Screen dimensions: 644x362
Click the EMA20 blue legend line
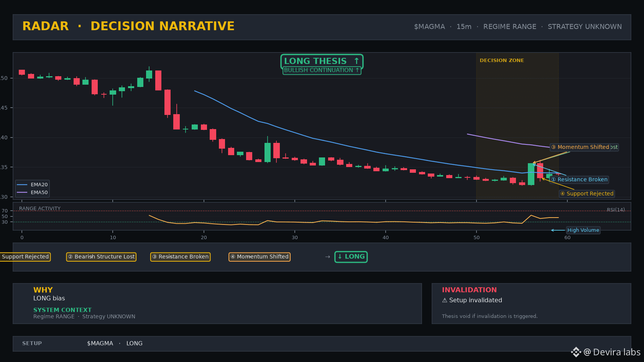[22, 185]
